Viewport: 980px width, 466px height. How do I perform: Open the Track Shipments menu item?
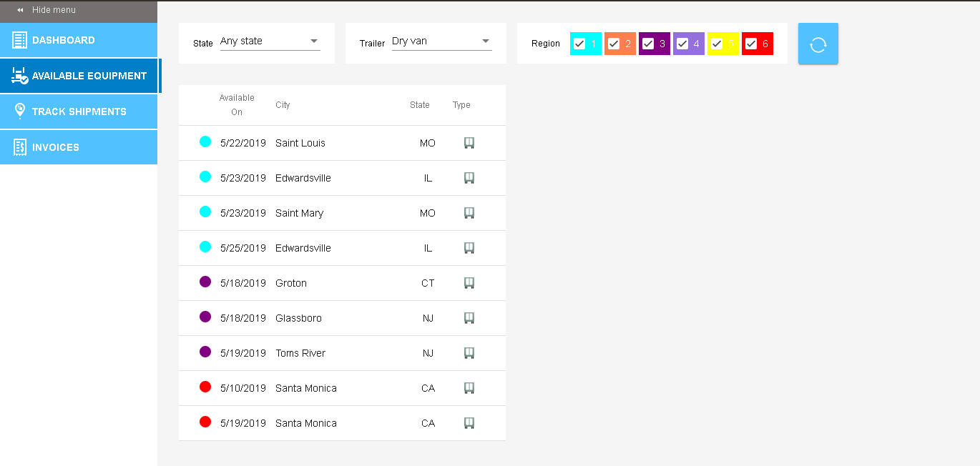(x=79, y=111)
